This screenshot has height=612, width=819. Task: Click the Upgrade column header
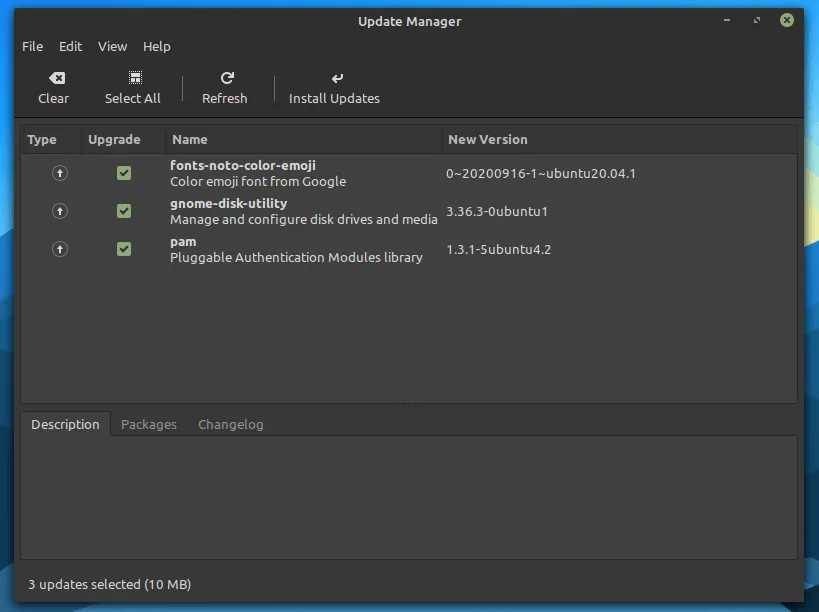pos(113,139)
